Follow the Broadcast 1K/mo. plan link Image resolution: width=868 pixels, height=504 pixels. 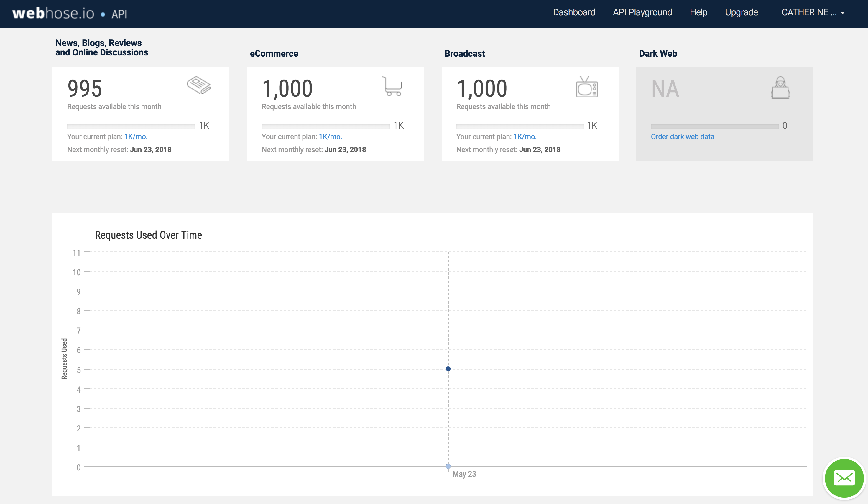point(525,137)
